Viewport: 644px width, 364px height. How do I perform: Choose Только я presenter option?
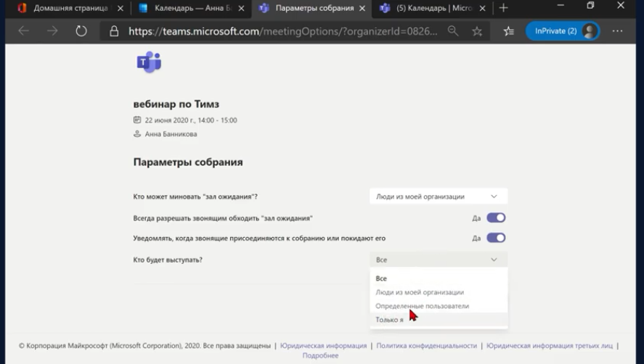[439, 320]
